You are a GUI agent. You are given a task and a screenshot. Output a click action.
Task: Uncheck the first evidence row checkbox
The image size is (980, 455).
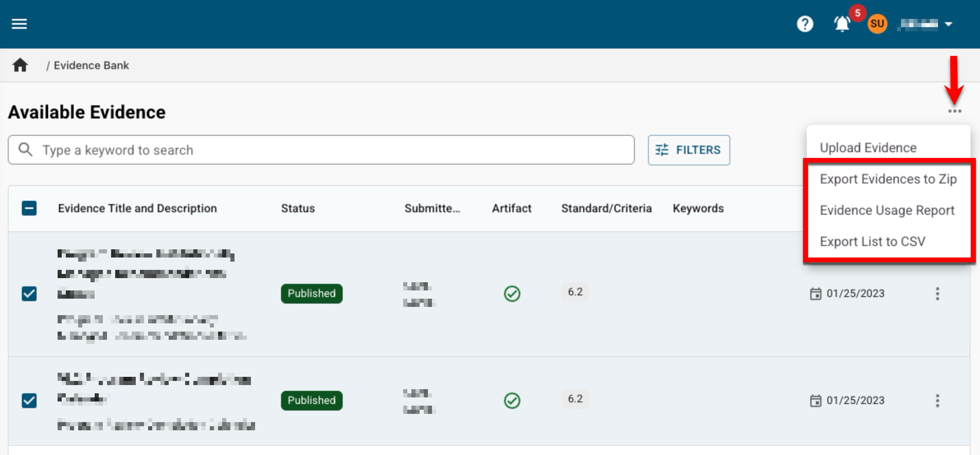point(29,294)
